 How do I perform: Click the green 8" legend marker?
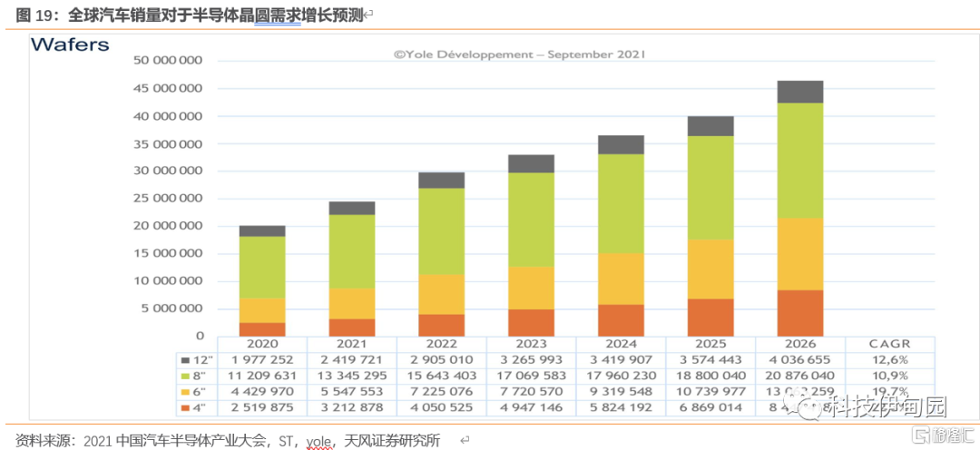click(187, 377)
